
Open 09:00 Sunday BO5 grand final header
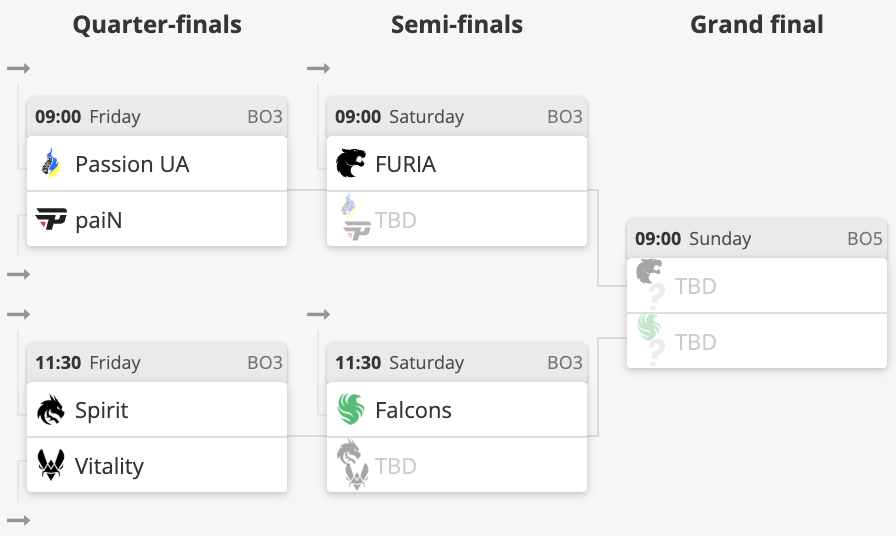coord(757,239)
